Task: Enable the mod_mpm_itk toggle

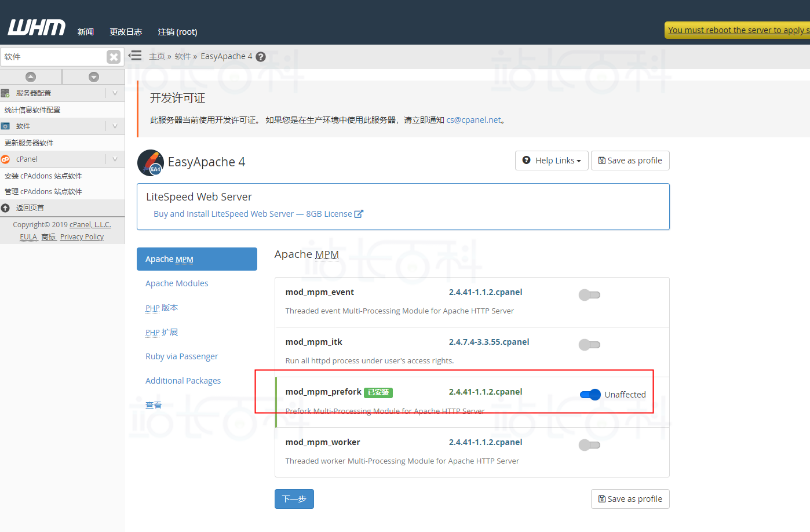Action: (589, 345)
